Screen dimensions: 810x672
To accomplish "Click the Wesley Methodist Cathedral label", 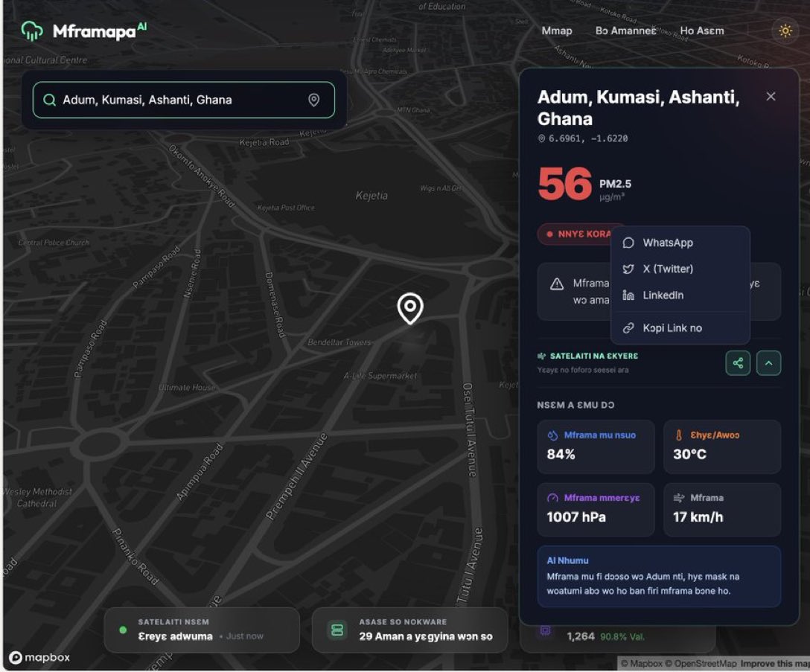I will point(36,497).
